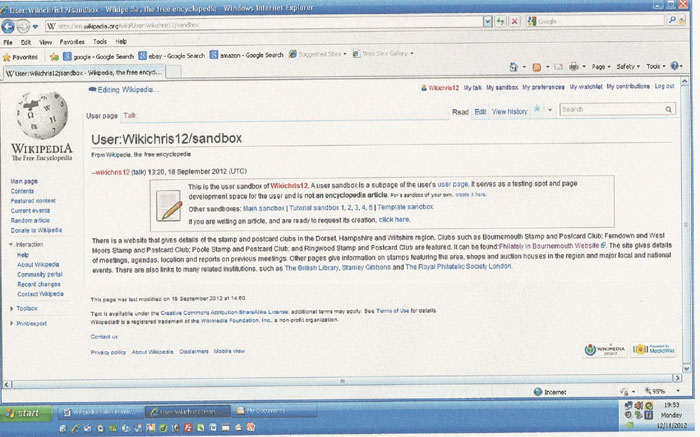Viewport: 700px width, 437px height.
Task: Open the Stanley Gibbons link
Action: point(366,267)
